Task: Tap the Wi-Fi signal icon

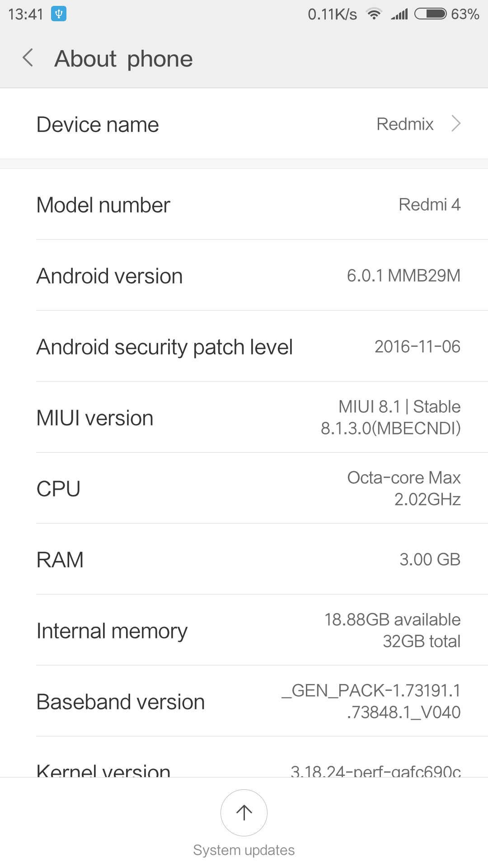Action: [x=374, y=14]
